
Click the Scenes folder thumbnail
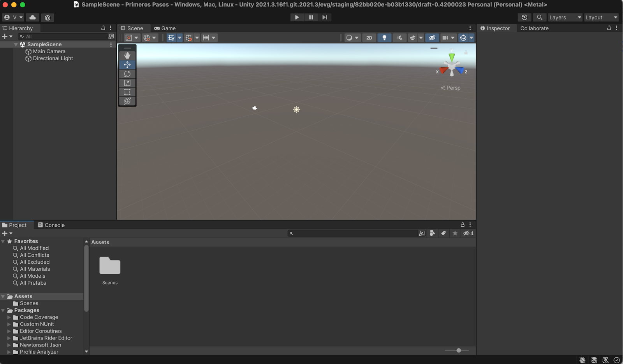point(110,266)
